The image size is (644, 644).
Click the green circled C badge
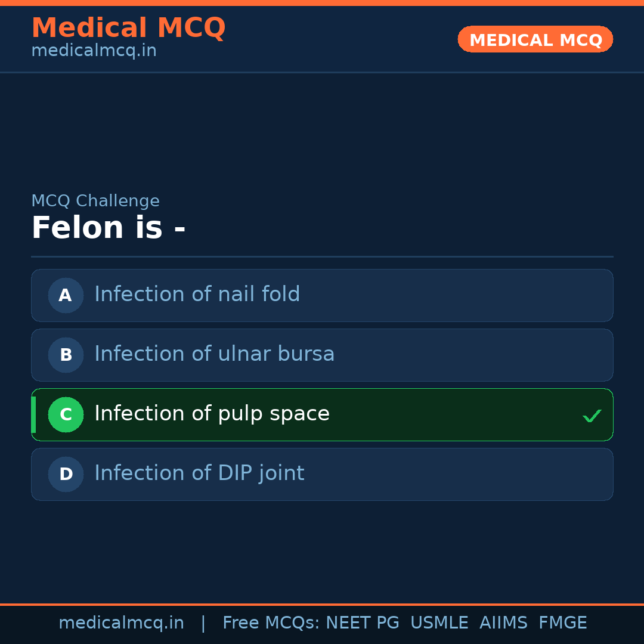(66, 414)
